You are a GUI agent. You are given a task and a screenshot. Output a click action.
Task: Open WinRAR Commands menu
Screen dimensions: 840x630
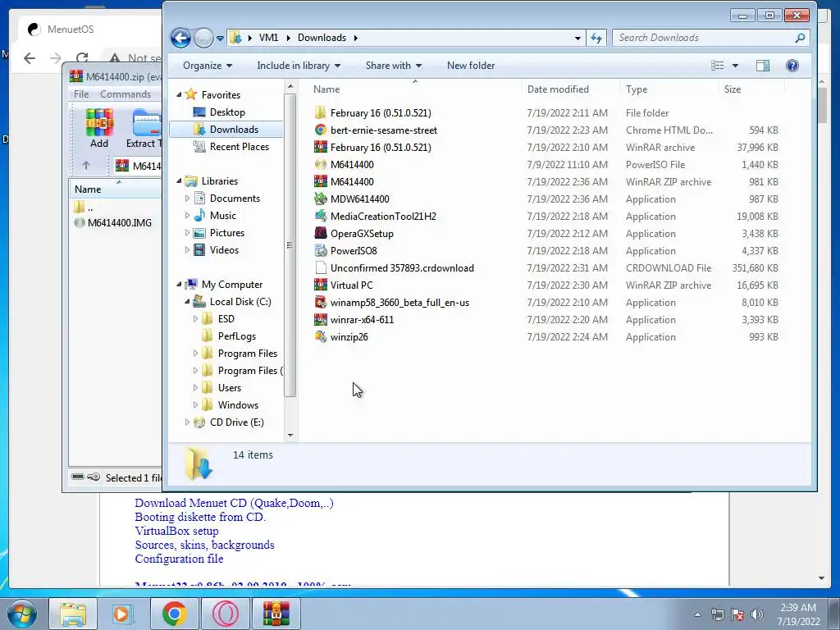(x=126, y=94)
